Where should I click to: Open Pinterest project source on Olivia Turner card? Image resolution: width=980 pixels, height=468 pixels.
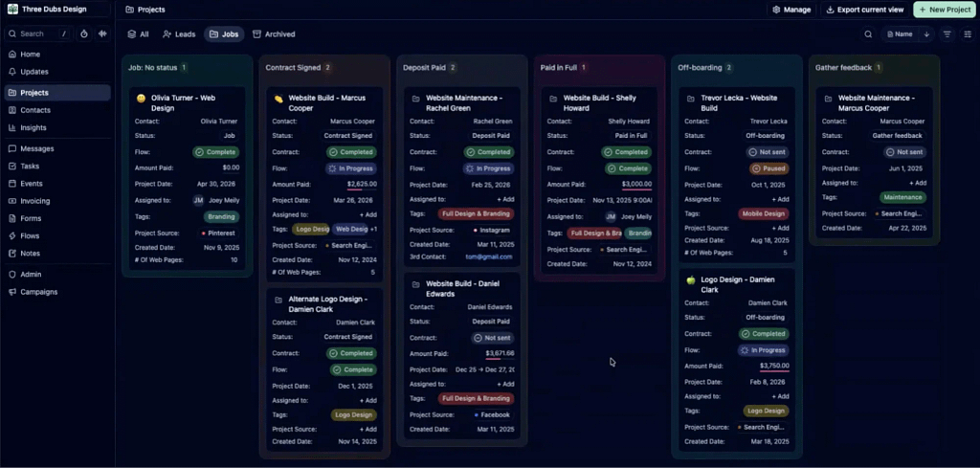tap(219, 234)
